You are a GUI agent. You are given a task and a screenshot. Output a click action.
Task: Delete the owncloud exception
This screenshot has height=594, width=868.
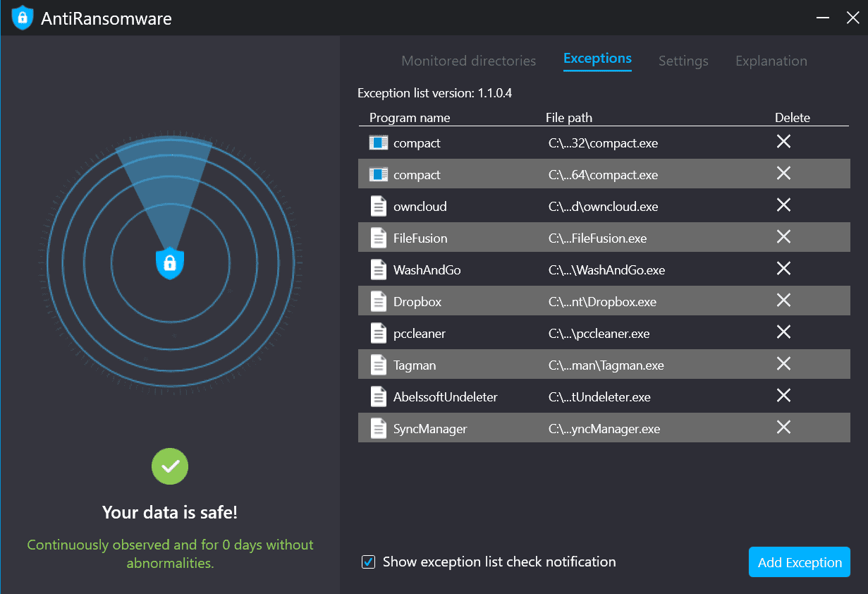pos(783,205)
